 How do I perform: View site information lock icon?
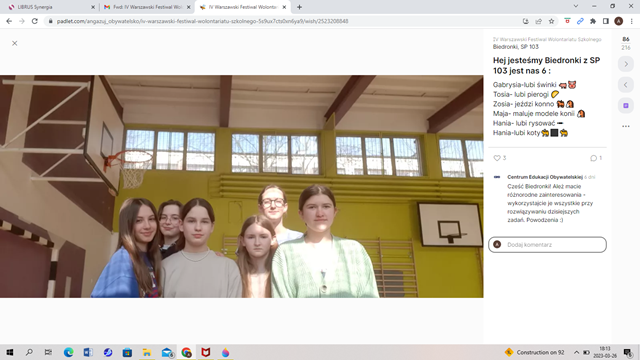pos(50,21)
